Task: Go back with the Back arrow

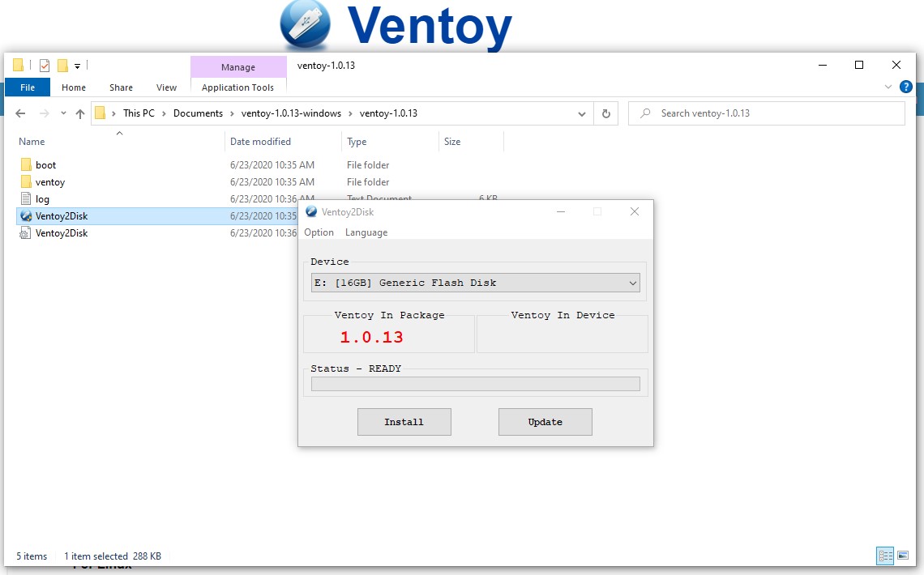Action: (x=20, y=113)
